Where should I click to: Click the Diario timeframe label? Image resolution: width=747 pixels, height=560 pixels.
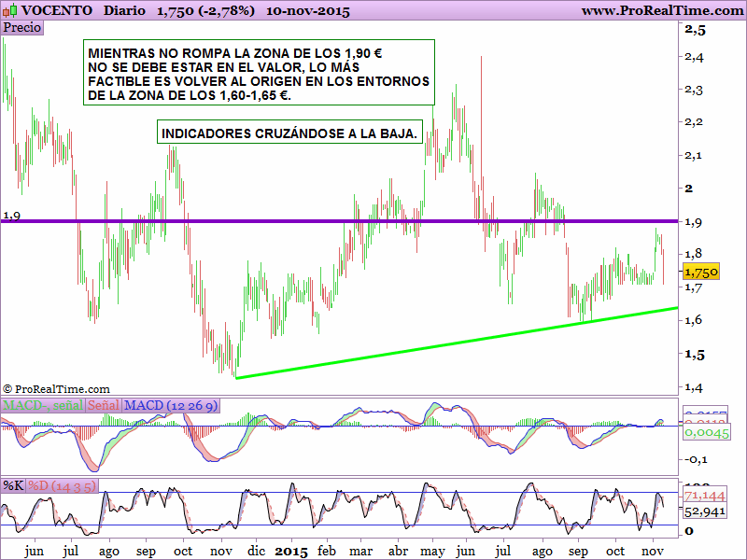coord(124,10)
